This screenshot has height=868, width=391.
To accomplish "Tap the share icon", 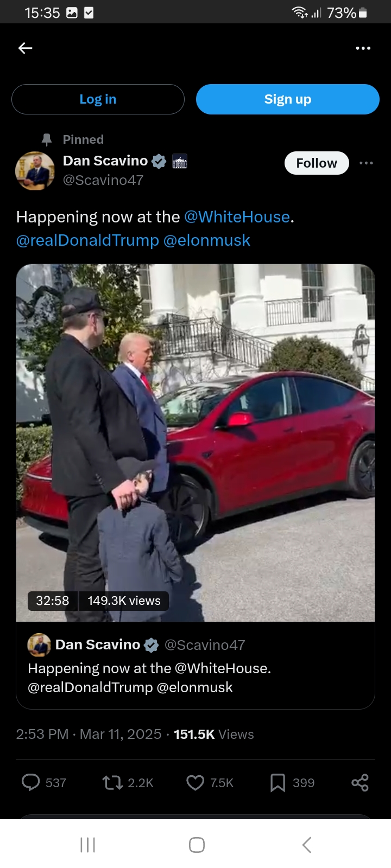I will 360,782.
